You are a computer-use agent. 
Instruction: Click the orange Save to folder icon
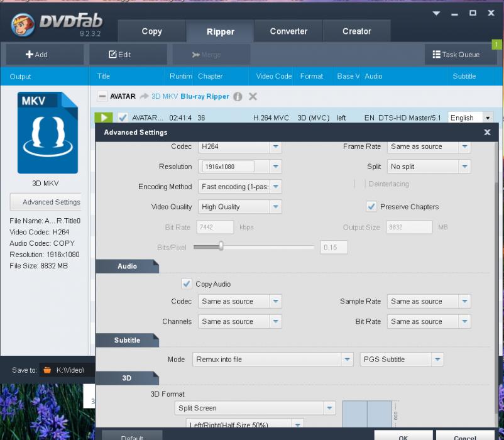pos(47,370)
